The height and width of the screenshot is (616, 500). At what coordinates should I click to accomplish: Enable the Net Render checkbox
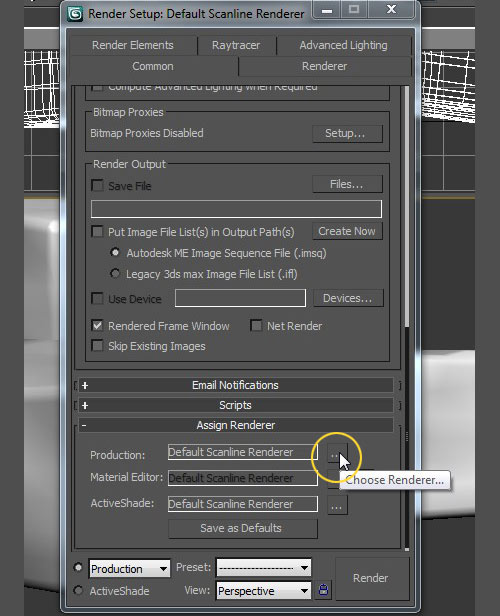click(x=256, y=325)
